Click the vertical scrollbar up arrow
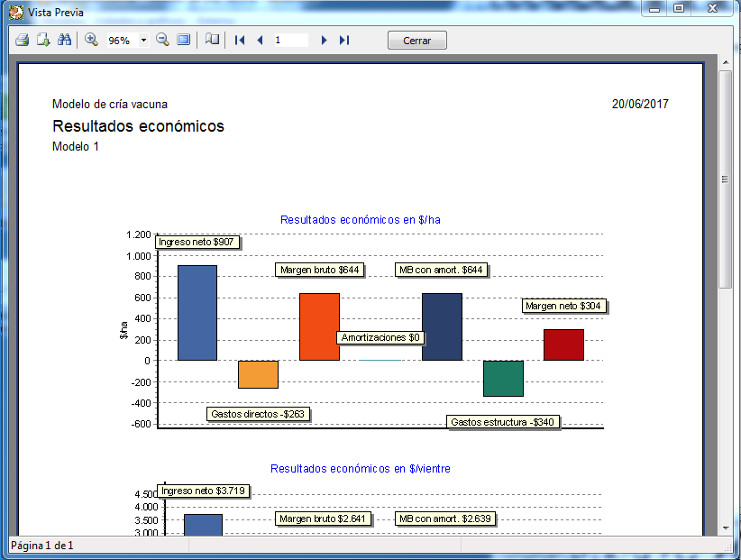The image size is (741, 560). (x=726, y=62)
